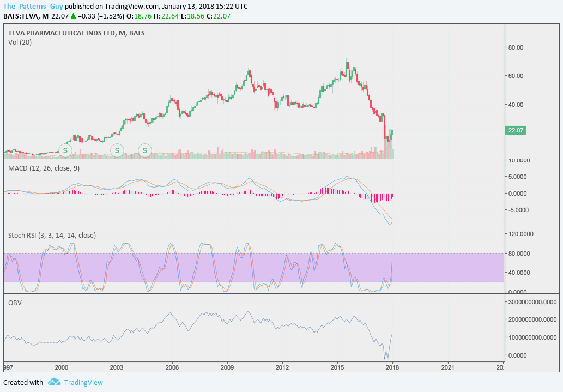Click the +0.33 (+1.52%) change value
563x392 pixels.
click(x=101, y=16)
